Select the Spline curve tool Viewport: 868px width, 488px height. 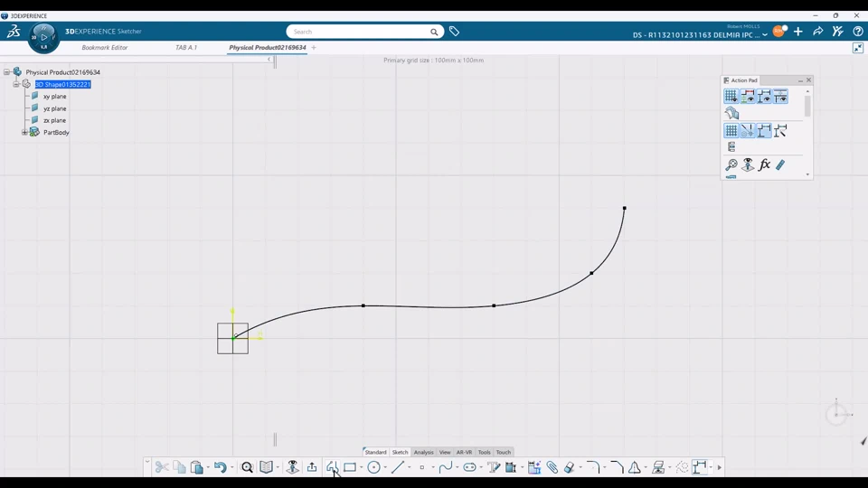(445, 467)
